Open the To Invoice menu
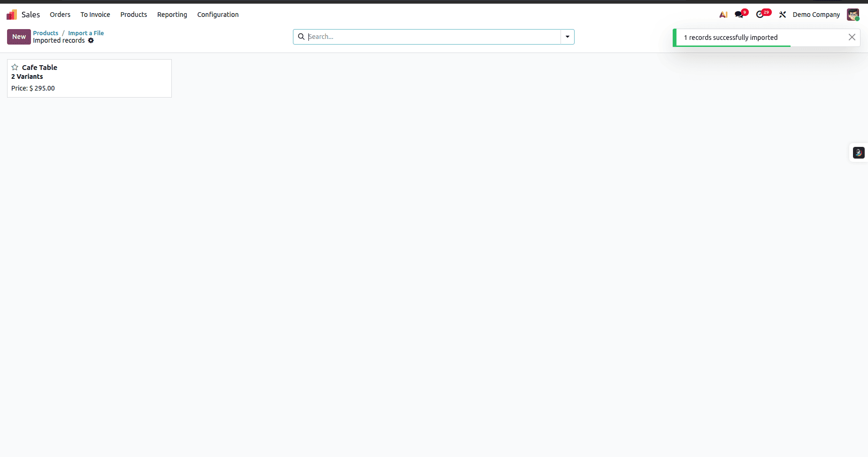Image resolution: width=868 pixels, height=457 pixels. [x=95, y=15]
